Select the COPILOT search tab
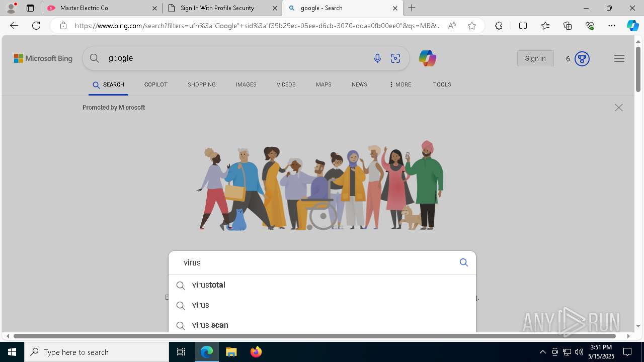The image size is (644, 362). [156, 84]
